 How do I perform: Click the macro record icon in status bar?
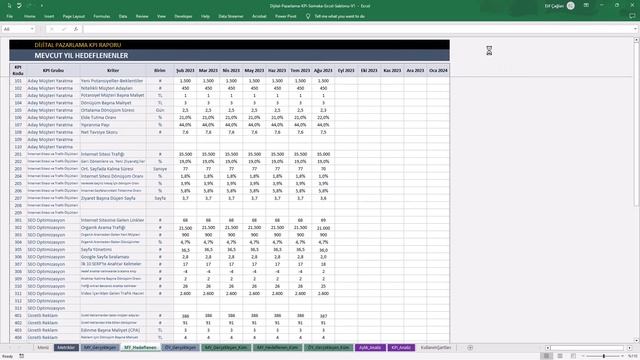point(21,356)
